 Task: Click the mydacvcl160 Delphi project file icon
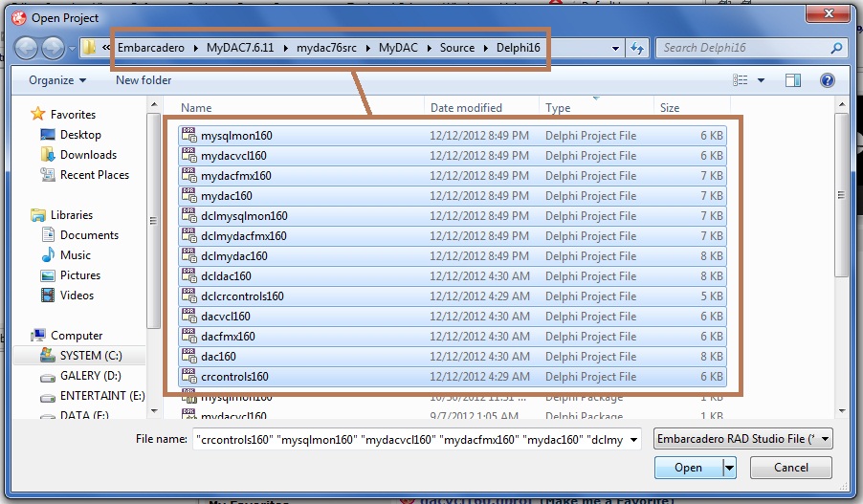(x=189, y=155)
